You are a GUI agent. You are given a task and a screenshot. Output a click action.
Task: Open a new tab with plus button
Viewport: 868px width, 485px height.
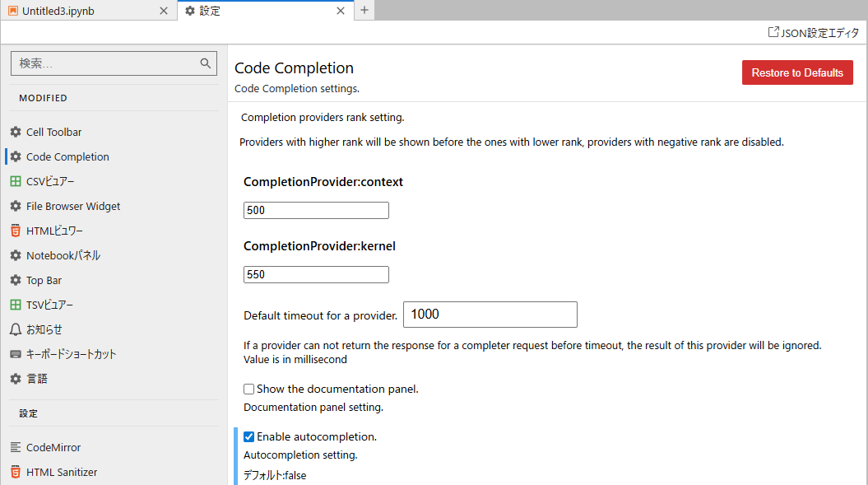364,11
